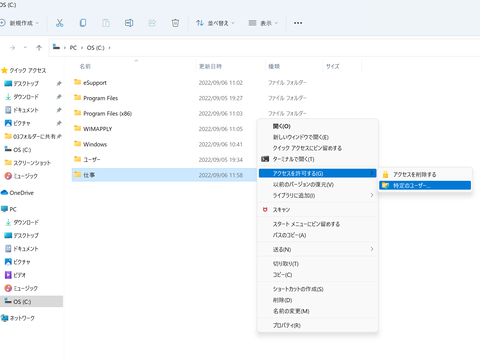Choose ショートカットの作成(S)

(x=318, y=289)
